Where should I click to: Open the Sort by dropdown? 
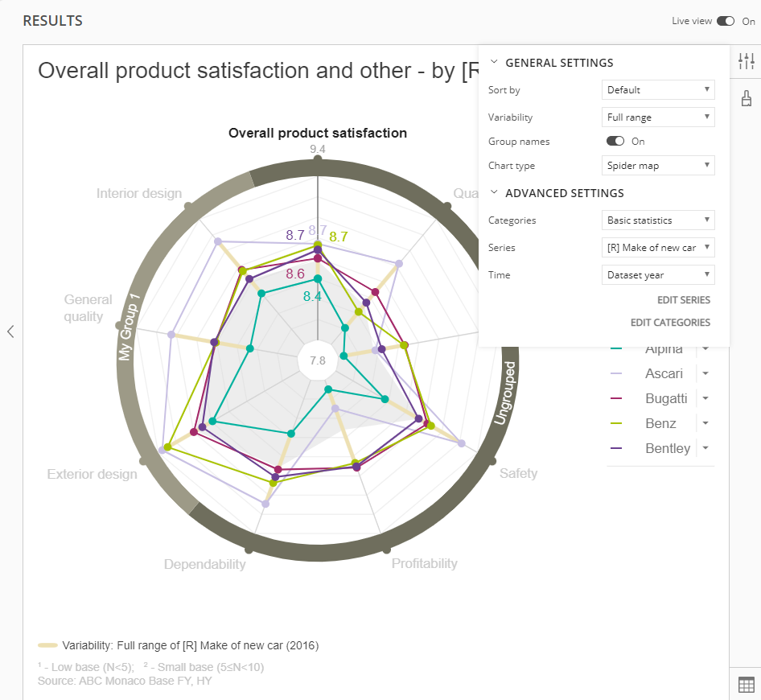658,90
